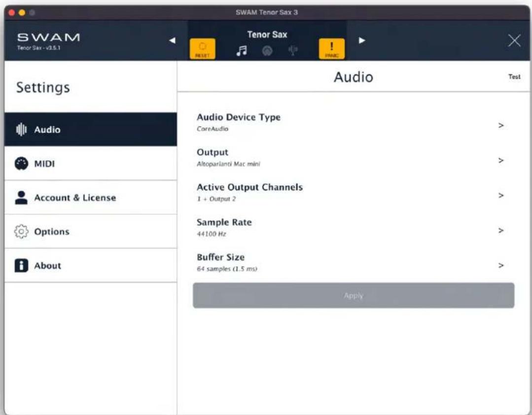Expand the Buffer Size chevron
This screenshot has height=415, width=532.
pyautogui.click(x=501, y=266)
